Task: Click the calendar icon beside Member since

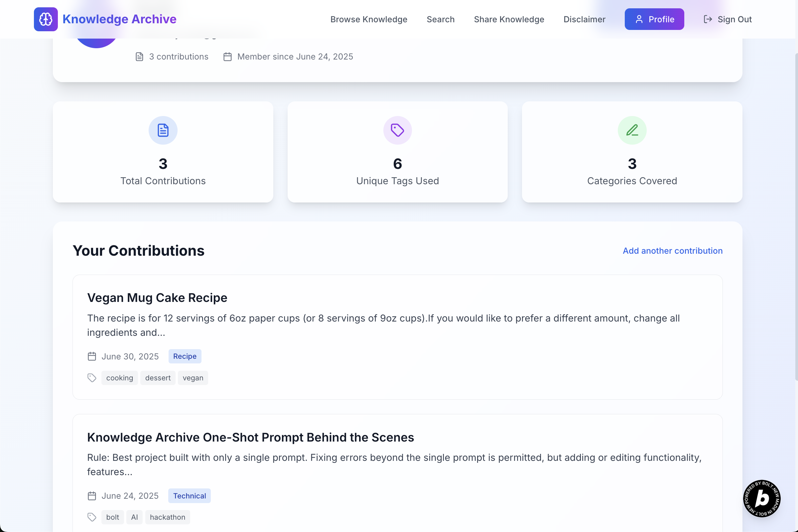Action: (x=227, y=57)
